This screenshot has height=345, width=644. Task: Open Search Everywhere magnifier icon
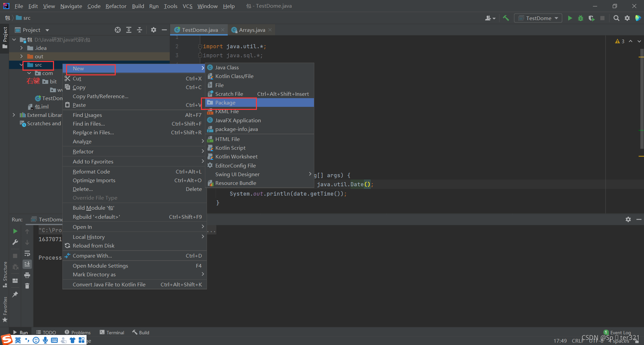click(616, 18)
